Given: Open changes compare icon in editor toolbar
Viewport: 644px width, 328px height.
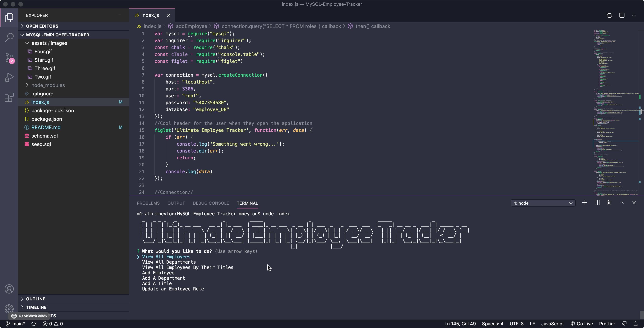Looking at the screenshot, I should (x=609, y=16).
